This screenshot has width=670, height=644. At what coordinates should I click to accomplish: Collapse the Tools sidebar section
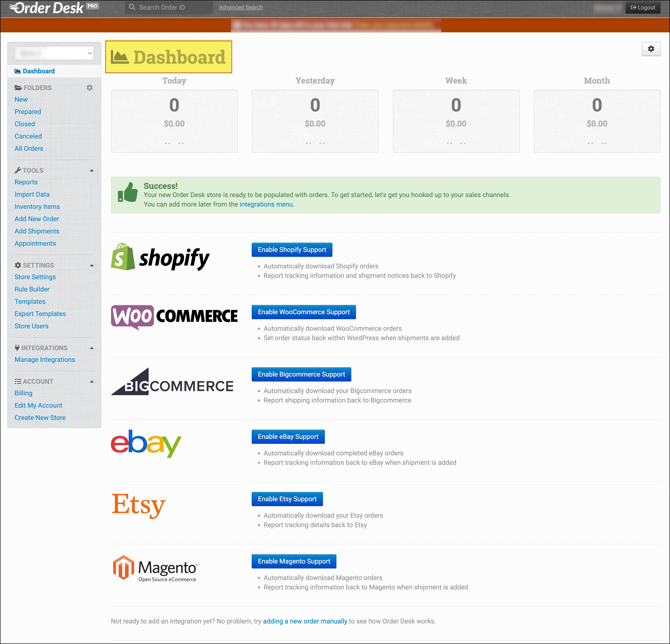point(92,170)
